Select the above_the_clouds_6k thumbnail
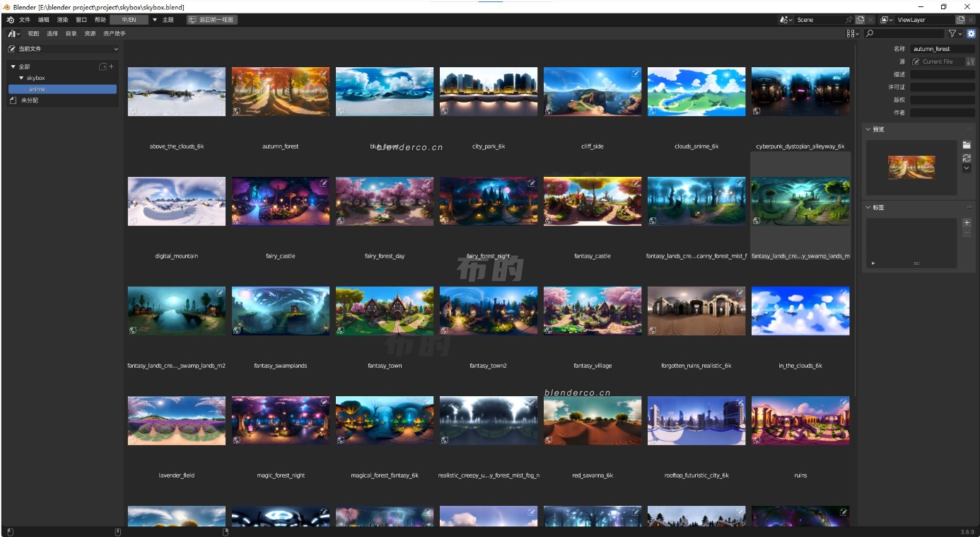 click(x=177, y=92)
